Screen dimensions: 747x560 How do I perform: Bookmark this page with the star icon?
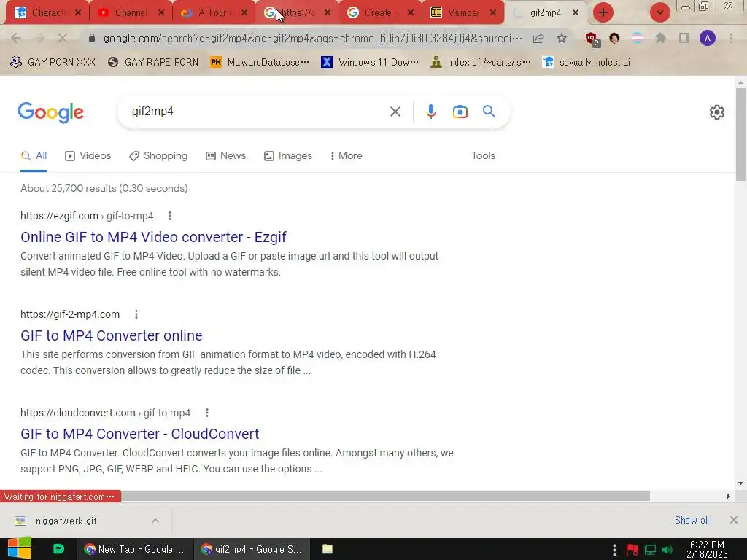(562, 38)
